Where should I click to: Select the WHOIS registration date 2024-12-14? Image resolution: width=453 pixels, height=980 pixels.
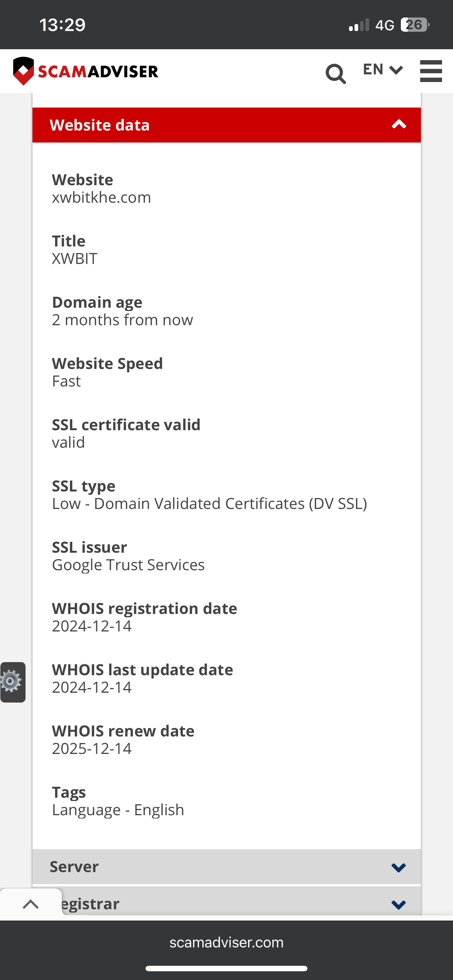(x=92, y=626)
